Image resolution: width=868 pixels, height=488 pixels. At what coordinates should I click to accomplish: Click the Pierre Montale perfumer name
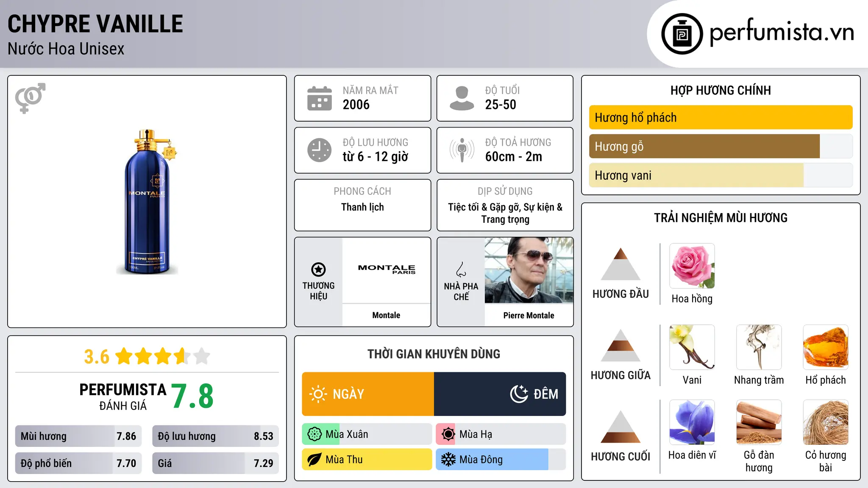click(529, 315)
